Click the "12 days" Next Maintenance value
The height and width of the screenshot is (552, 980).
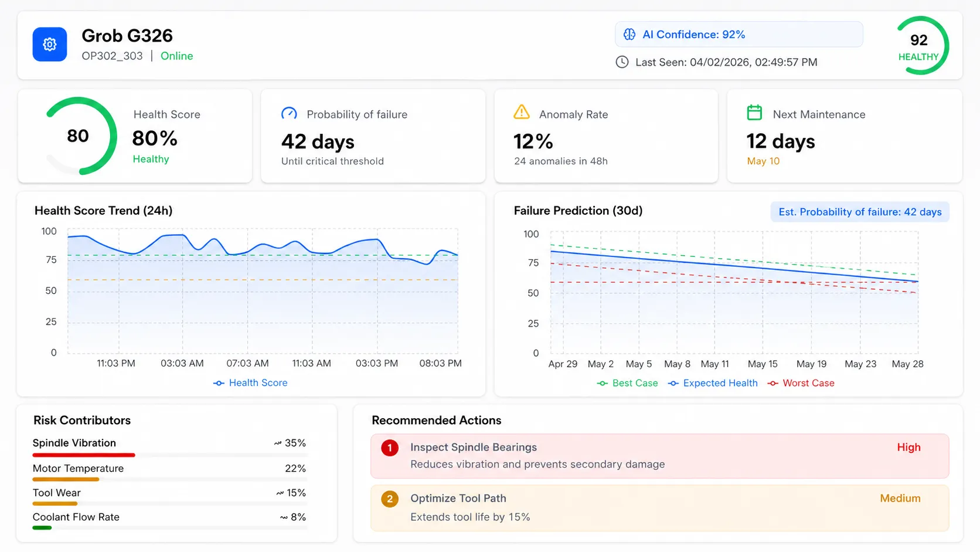781,141
